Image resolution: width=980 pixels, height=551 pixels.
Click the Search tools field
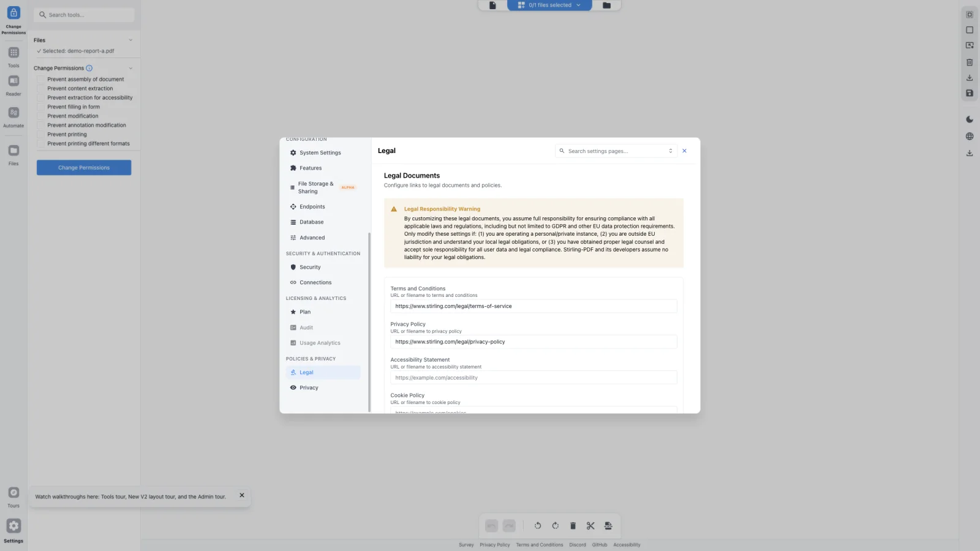(x=84, y=15)
